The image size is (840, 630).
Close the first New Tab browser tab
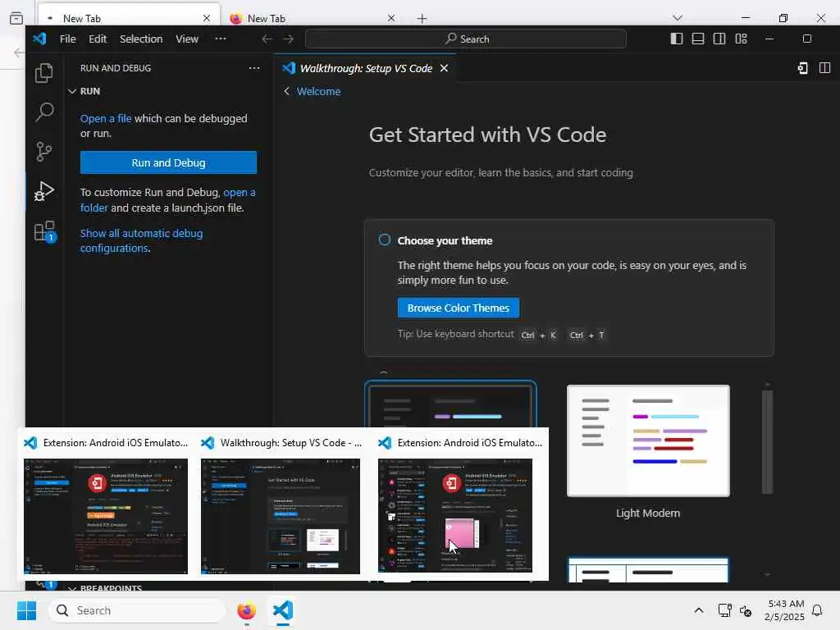tap(207, 18)
